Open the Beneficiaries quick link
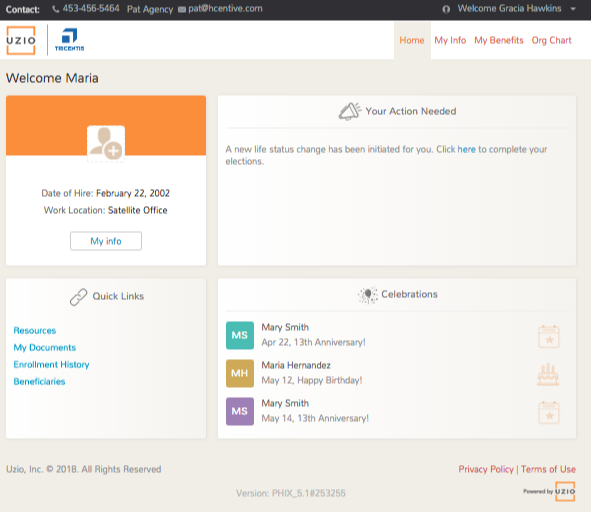 coord(39,382)
